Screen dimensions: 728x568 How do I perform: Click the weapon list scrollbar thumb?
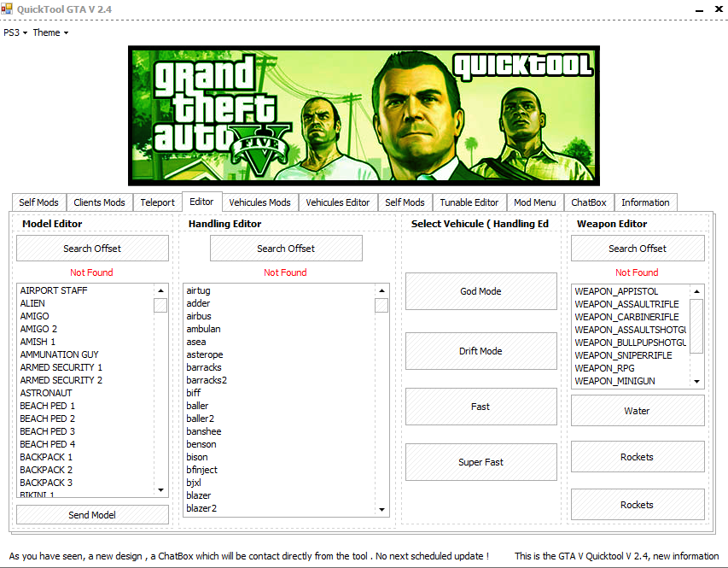click(x=696, y=326)
